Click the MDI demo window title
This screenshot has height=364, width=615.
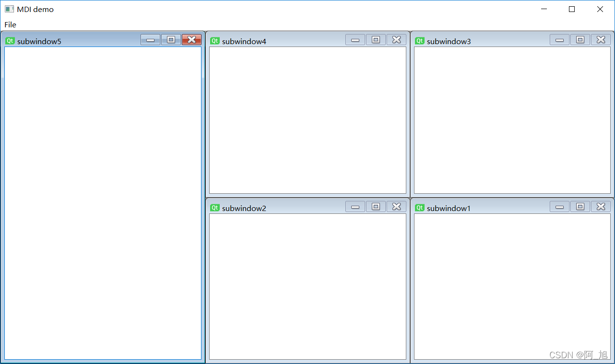tap(35, 9)
